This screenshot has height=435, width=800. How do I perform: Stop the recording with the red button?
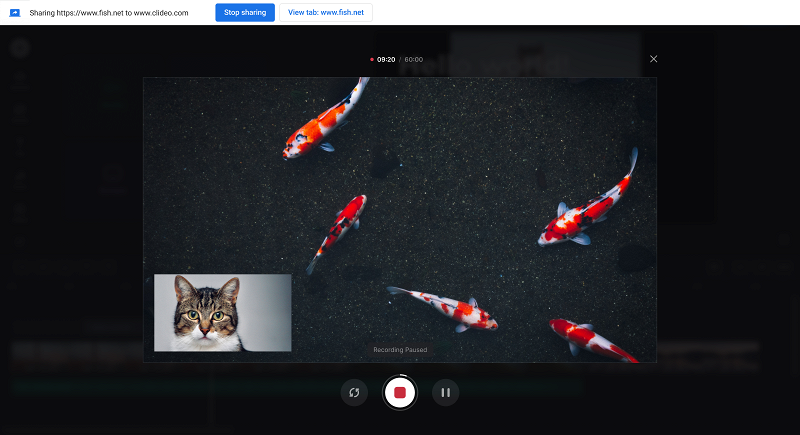[x=399, y=392]
